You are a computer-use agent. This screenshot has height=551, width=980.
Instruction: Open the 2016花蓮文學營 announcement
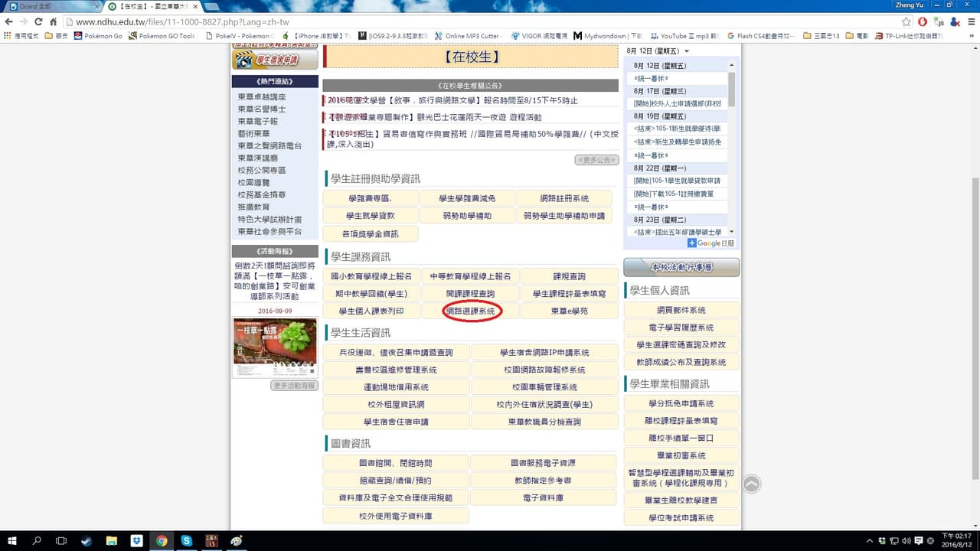(452, 100)
